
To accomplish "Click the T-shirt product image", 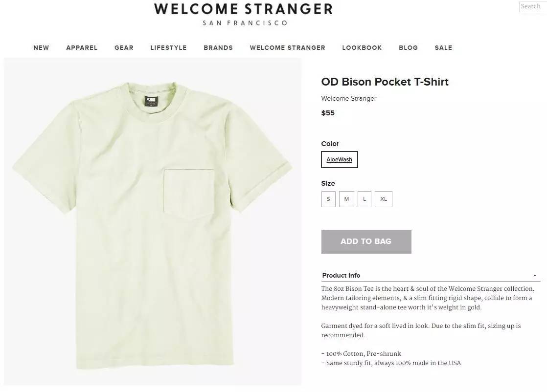I will click(x=153, y=221).
